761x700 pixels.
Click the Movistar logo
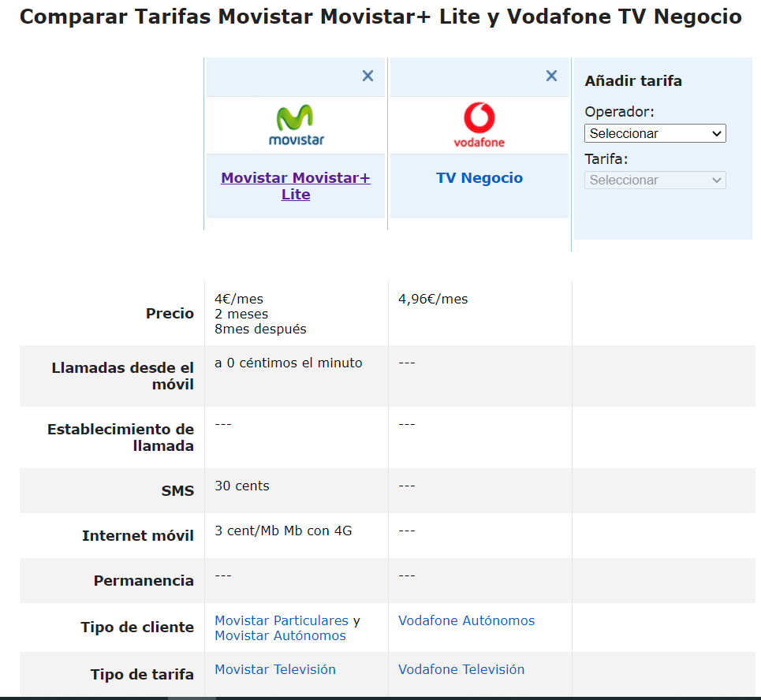pos(296,125)
